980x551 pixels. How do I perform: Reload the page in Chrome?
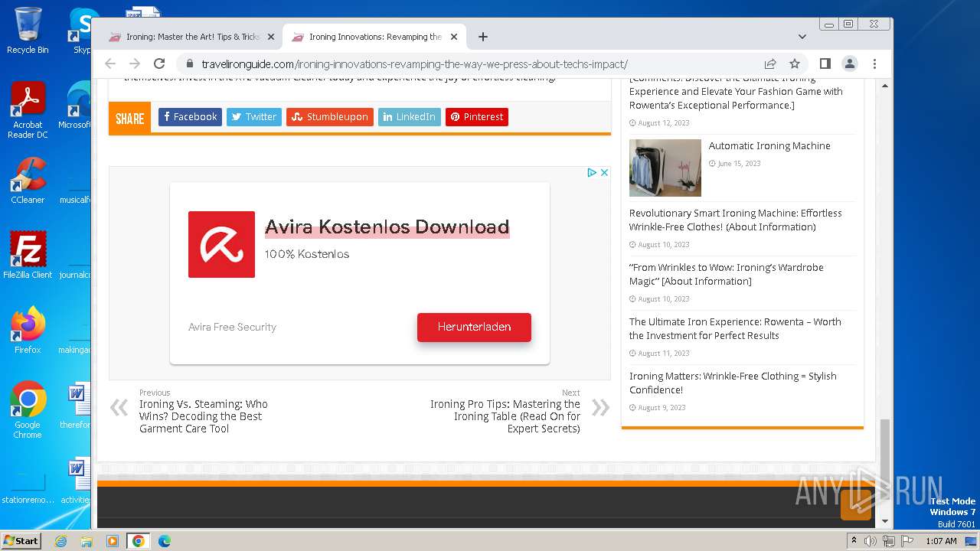point(159,64)
